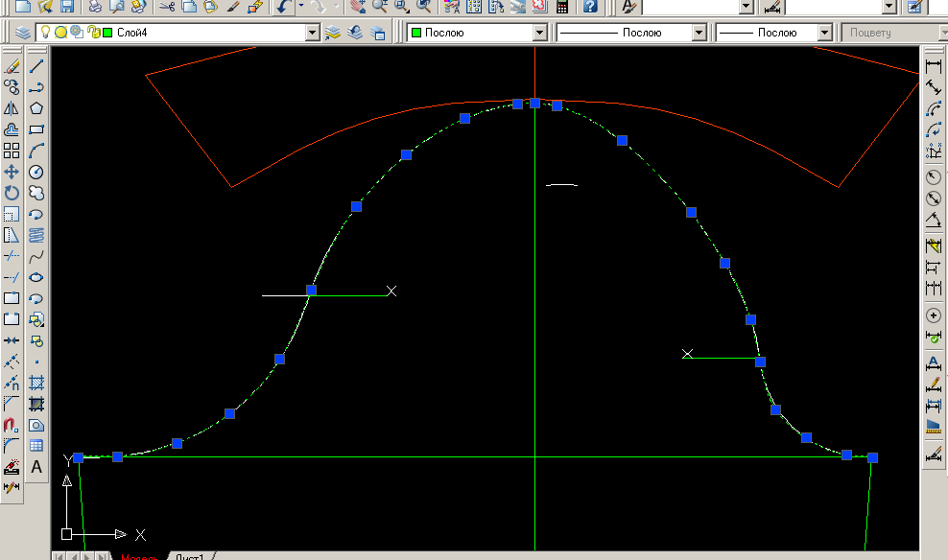Open the undo history dropdown arrow
This screenshot has height=560, width=948.
(x=301, y=6)
